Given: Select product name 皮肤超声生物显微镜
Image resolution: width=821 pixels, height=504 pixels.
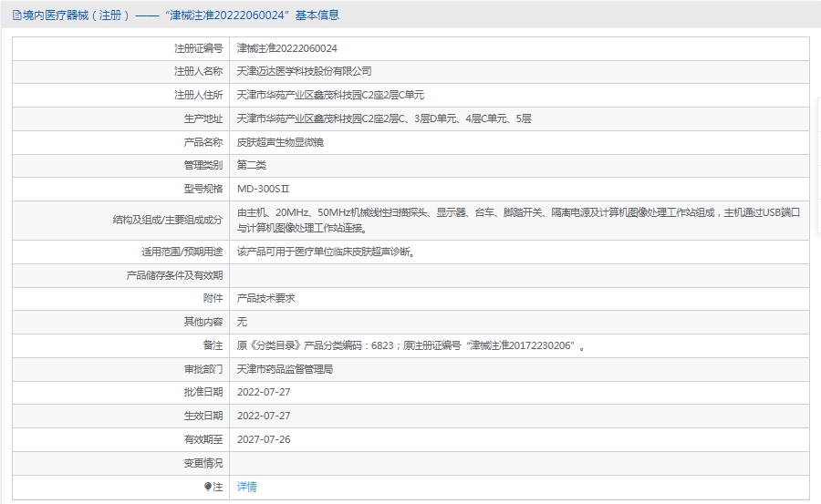Looking at the screenshot, I should pos(280,142).
